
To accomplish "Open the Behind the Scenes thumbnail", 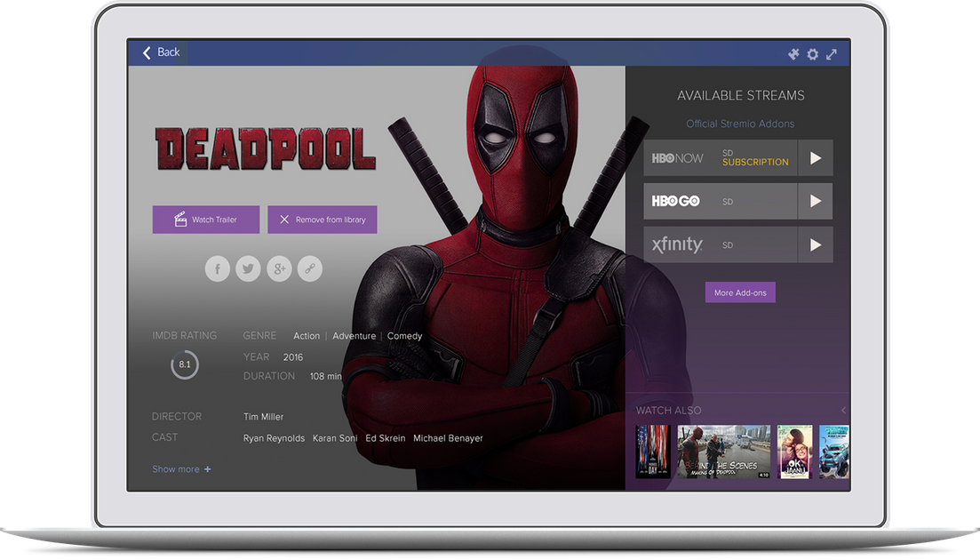I will click(724, 452).
